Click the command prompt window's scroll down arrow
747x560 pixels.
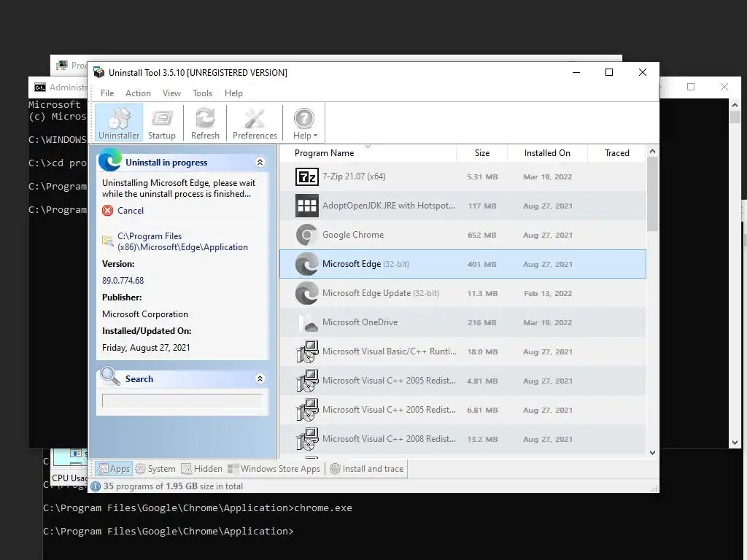pyautogui.click(x=735, y=443)
